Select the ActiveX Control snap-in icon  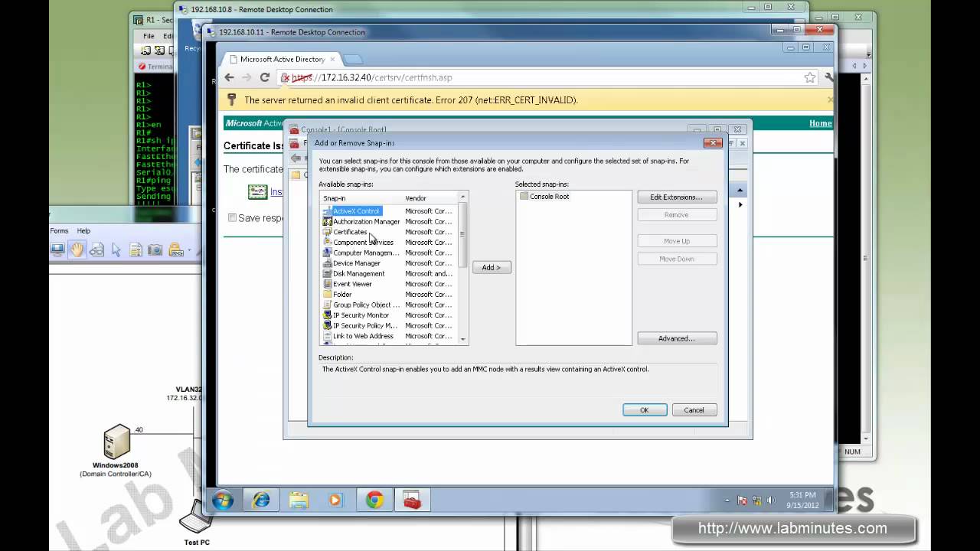point(327,211)
